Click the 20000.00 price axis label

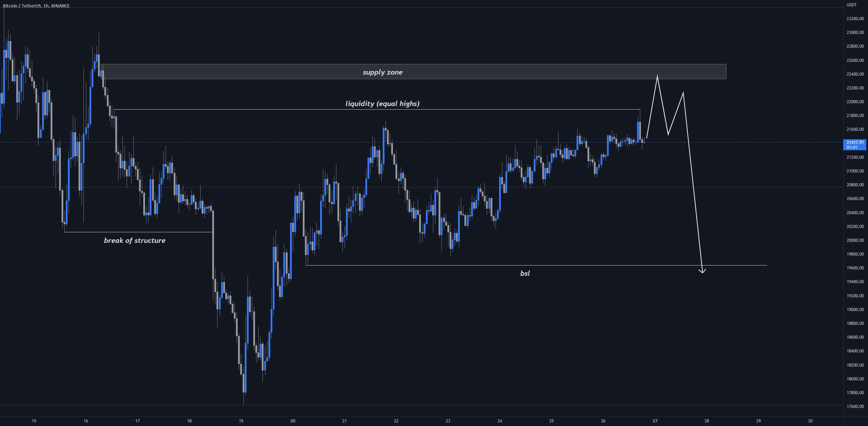click(855, 240)
